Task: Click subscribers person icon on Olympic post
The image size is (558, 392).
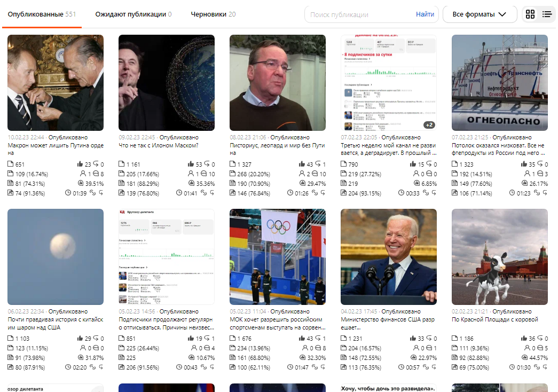Action: 305,348
